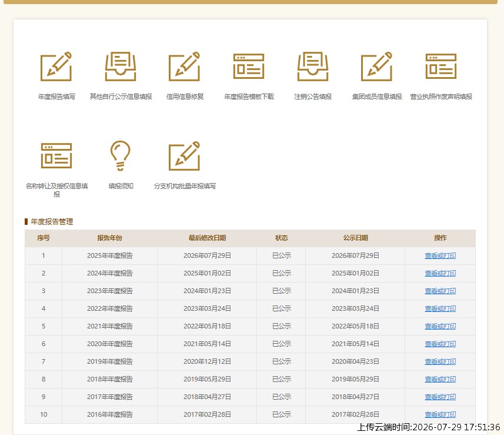Click 查看或打印 for 2017年年度报告
Screen dimensions: 504x435
(440, 397)
